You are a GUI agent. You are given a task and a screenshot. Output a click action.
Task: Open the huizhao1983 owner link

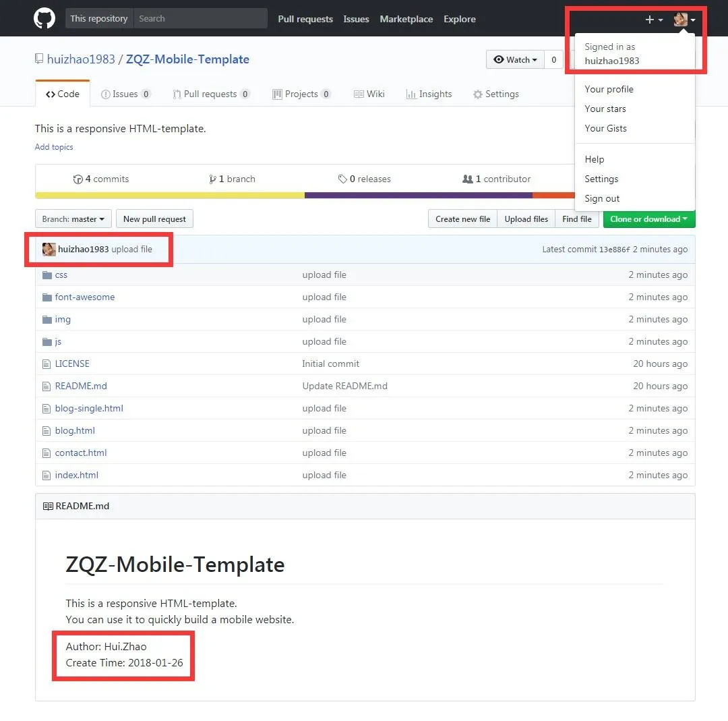[x=81, y=59]
